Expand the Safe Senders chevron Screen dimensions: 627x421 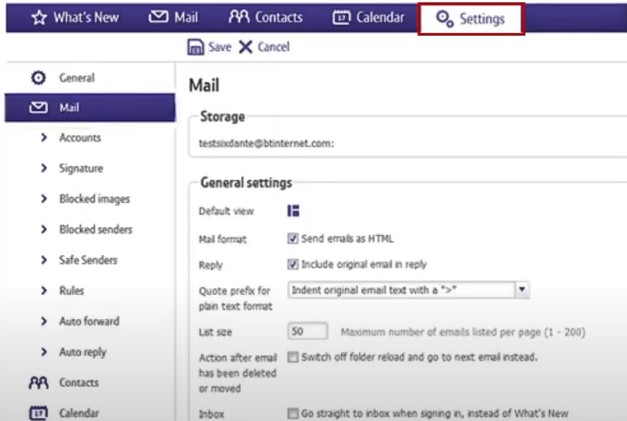point(44,260)
